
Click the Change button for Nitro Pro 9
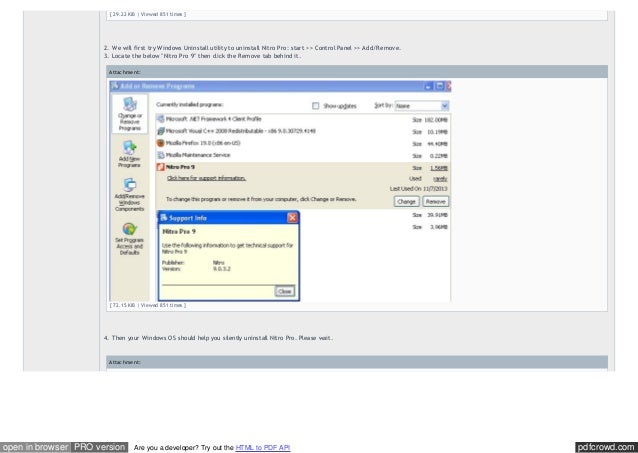(x=406, y=201)
